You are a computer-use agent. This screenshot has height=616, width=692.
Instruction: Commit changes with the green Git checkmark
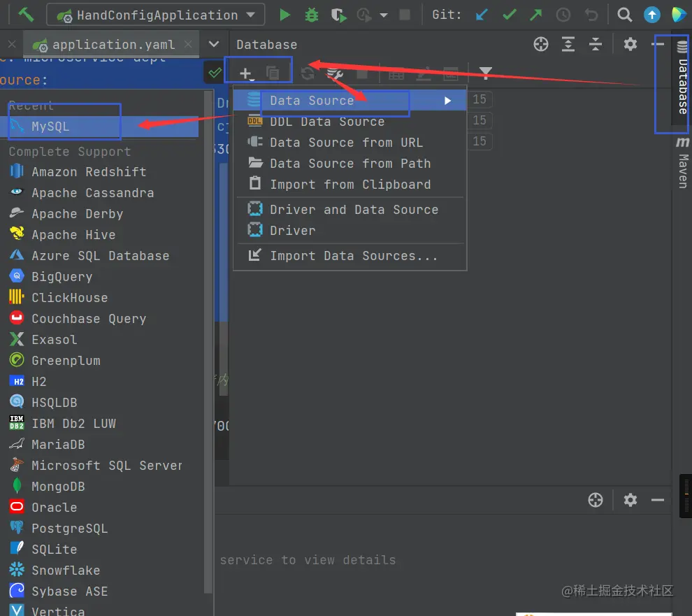point(510,15)
